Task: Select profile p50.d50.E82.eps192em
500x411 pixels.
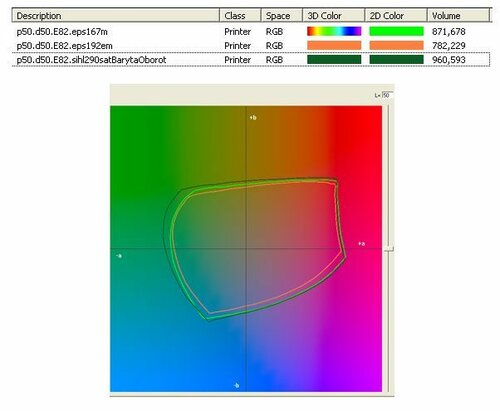Action: point(64,46)
